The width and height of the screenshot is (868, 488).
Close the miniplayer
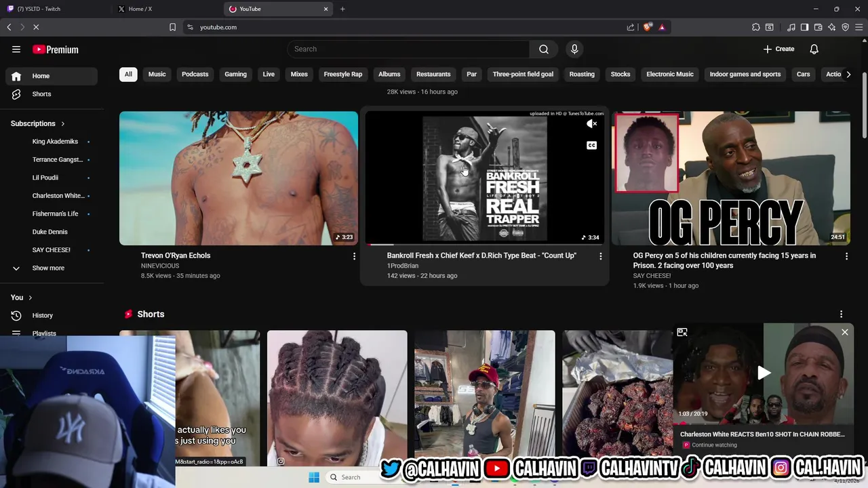[845, 332]
